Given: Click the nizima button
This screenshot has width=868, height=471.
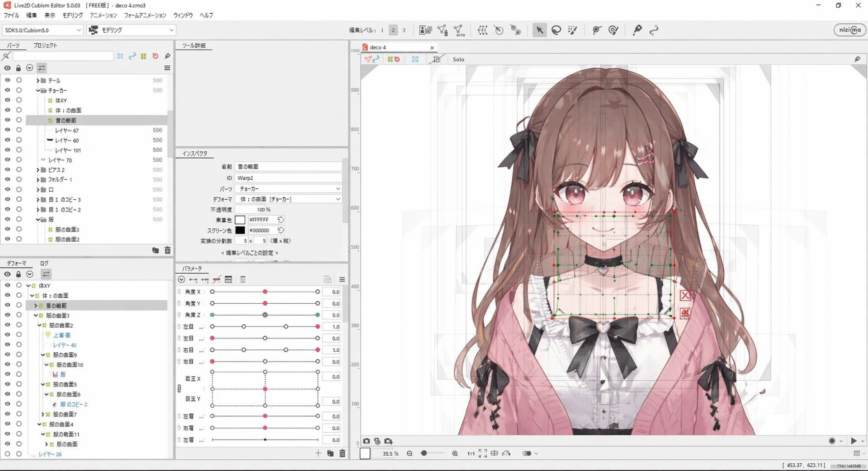Looking at the screenshot, I should point(850,30).
